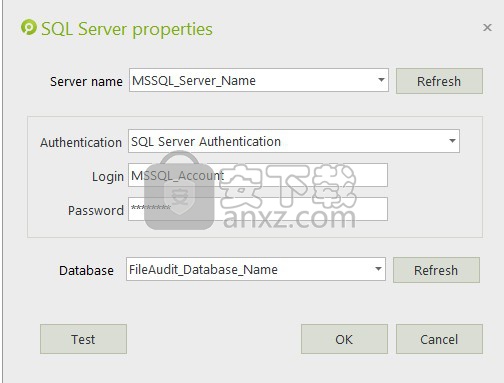Click the FileAudit_Database_Name text field
Viewport: 504px width, 383px height.
256,269
